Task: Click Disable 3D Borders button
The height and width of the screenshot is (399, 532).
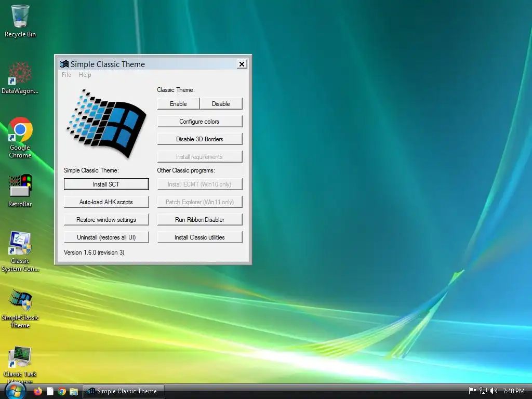Action: (x=199, y=139)
